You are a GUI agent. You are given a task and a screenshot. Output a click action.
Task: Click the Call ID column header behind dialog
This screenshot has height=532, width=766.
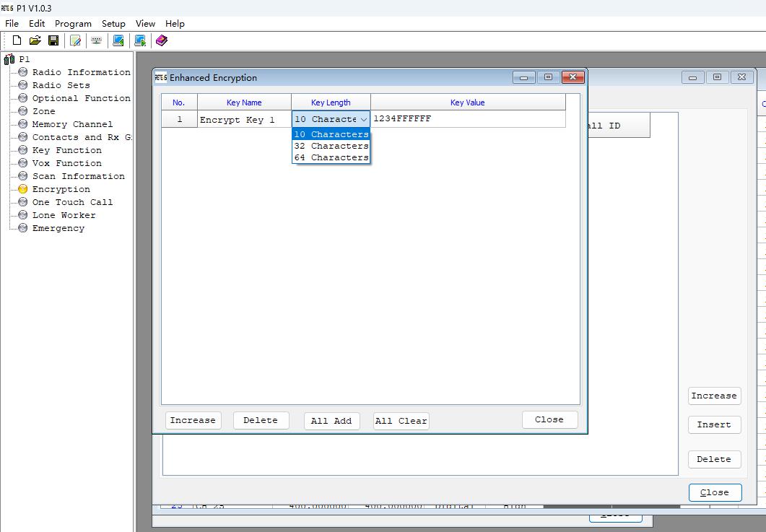[619, 126]
